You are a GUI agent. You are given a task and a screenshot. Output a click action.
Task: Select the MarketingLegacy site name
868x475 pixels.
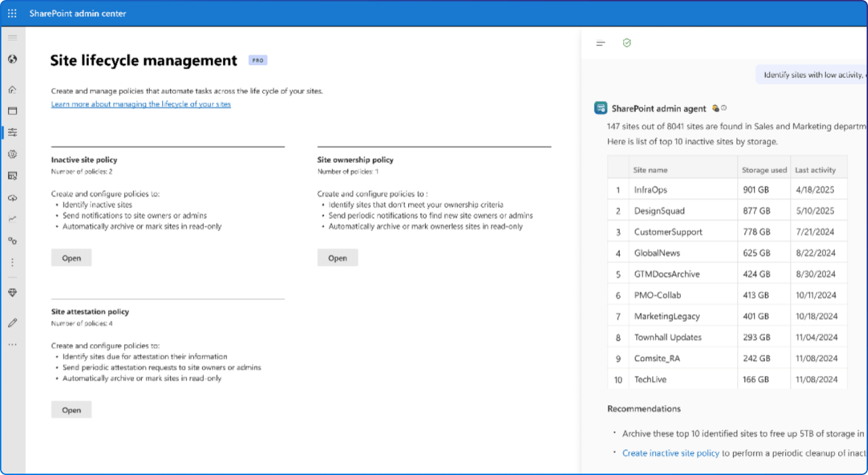pos(667,316)
